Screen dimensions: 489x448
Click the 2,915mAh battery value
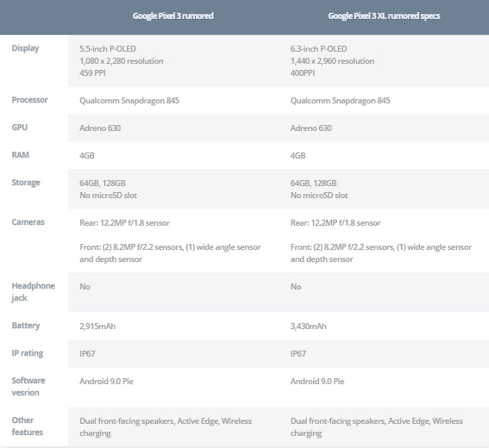pos(98,326)
